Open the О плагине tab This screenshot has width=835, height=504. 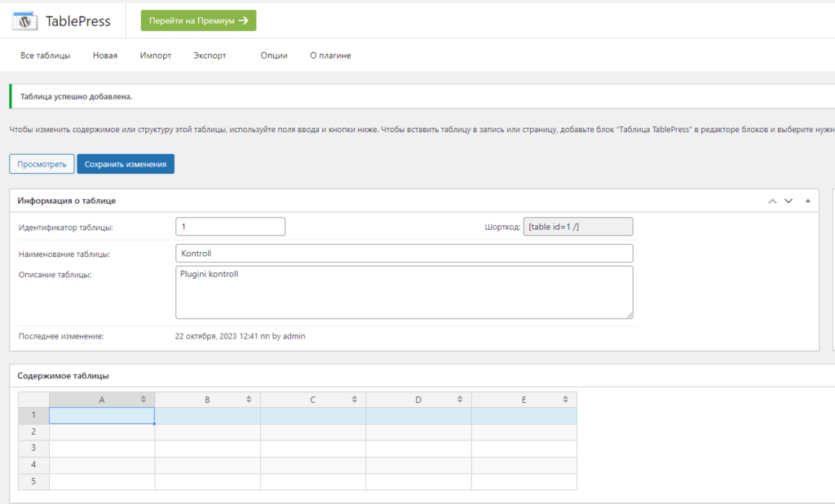pyautogui.click(x=330, y=55)
